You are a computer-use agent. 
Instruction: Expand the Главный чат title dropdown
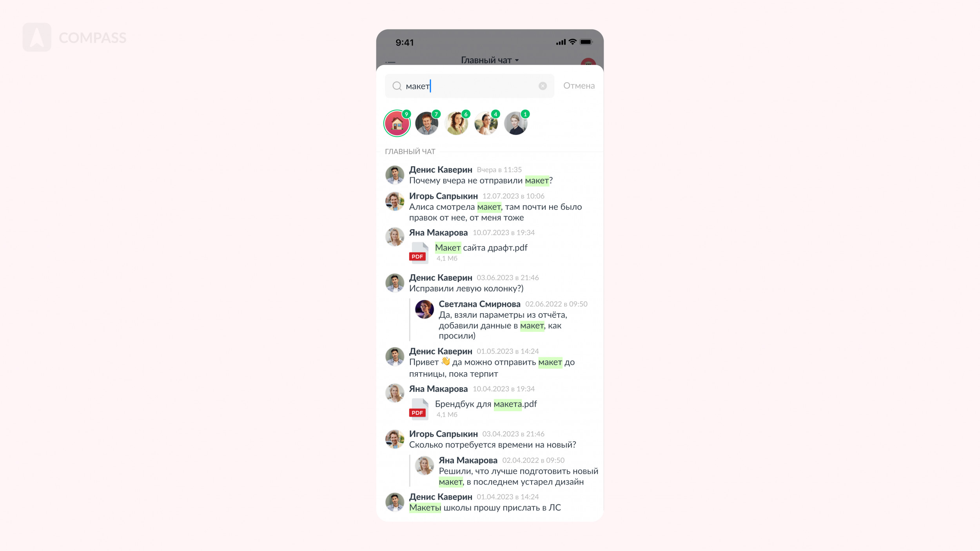490,60
